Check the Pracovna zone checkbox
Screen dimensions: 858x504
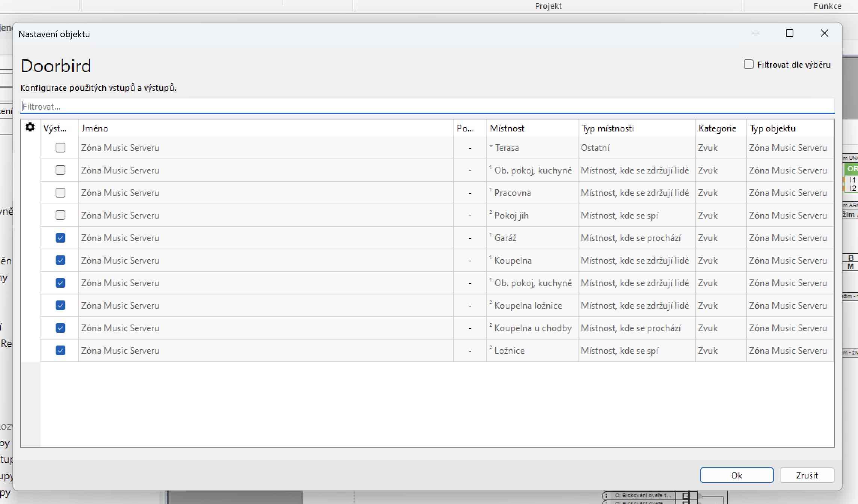click(x=60, y=193)
